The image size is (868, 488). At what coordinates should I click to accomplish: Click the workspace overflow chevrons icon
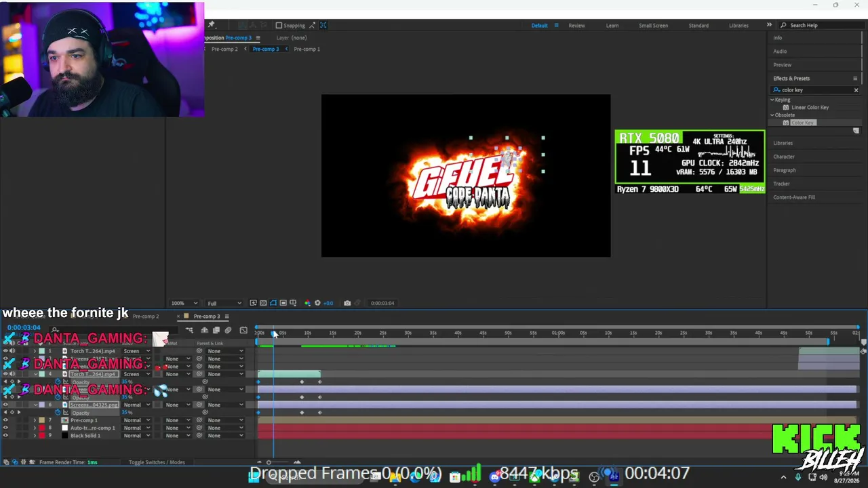click(769, 25)
